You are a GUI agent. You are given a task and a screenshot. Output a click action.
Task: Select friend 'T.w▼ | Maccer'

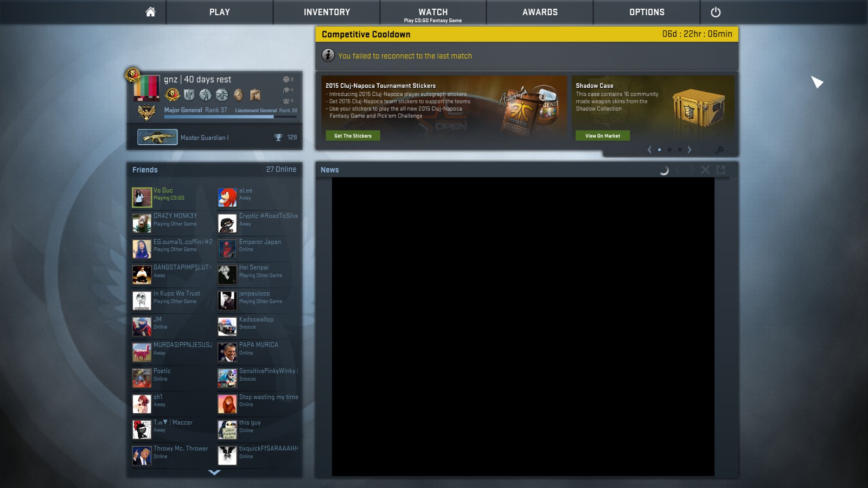pyautogui.click(x=173, y=429)
